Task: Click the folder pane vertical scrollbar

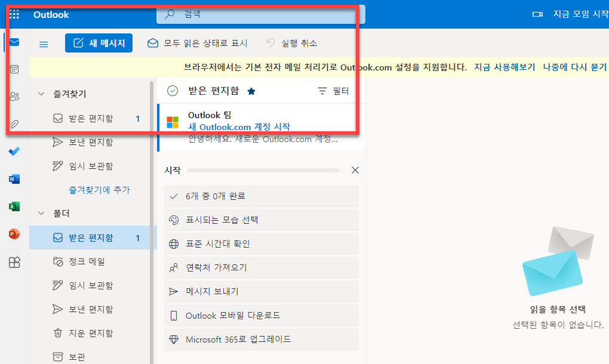Action: click(x=152, y=223)
